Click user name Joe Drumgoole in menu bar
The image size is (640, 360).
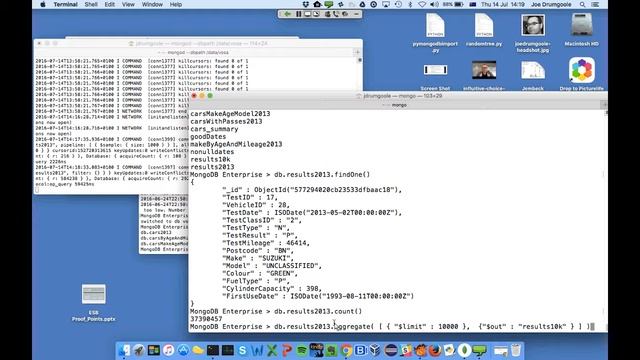click(551, 4)
